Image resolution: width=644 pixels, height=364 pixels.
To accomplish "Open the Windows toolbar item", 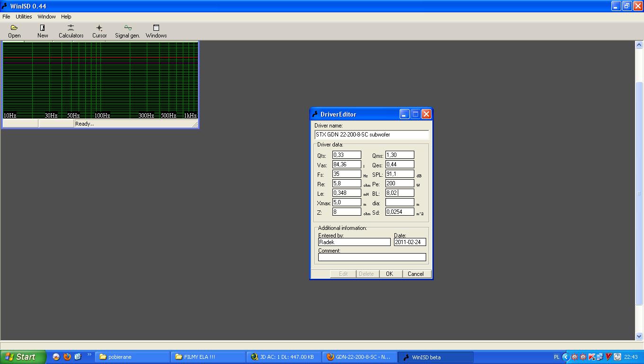I will click(156, 31).
